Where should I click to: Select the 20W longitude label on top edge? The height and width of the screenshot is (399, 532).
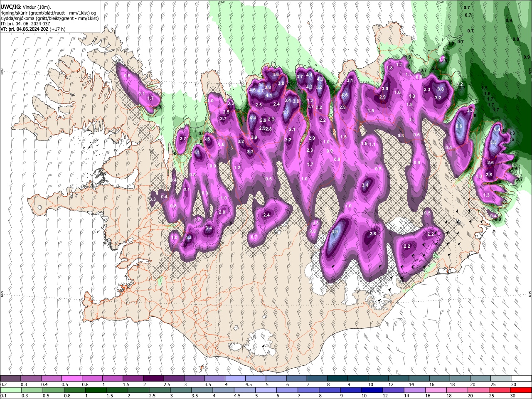coord(222,2)
